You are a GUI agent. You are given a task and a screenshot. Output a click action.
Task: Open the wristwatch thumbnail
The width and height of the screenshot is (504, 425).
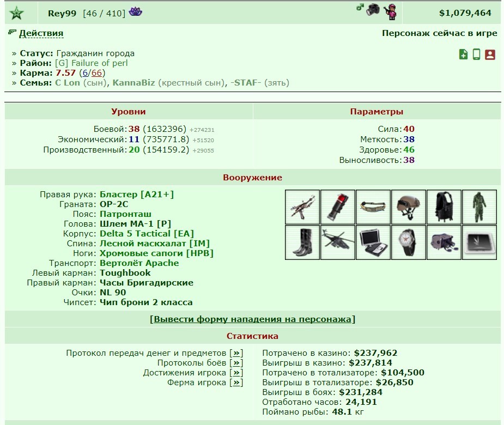pos(408,242)
